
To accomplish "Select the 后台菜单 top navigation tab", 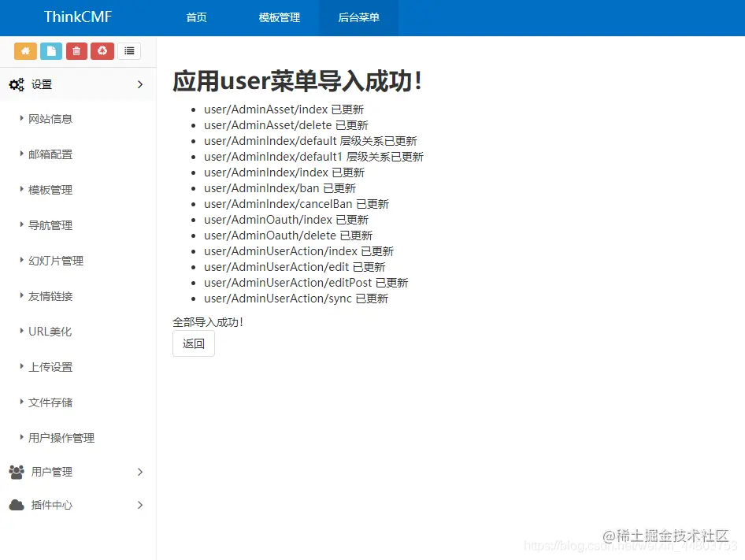I will coord(358,17).
